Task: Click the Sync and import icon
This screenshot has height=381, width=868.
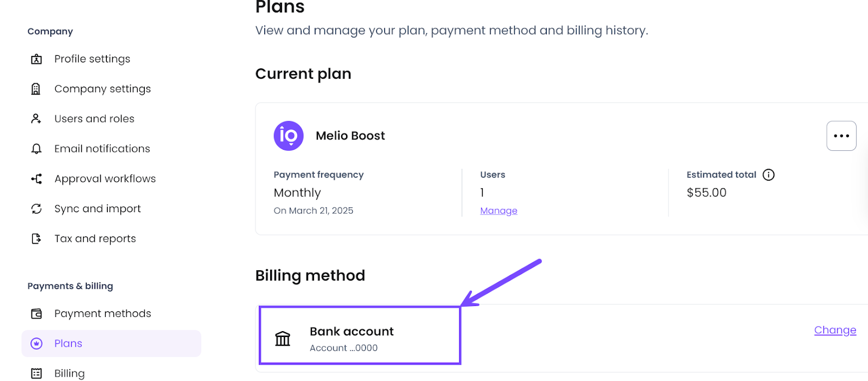Action: [36, 209]
